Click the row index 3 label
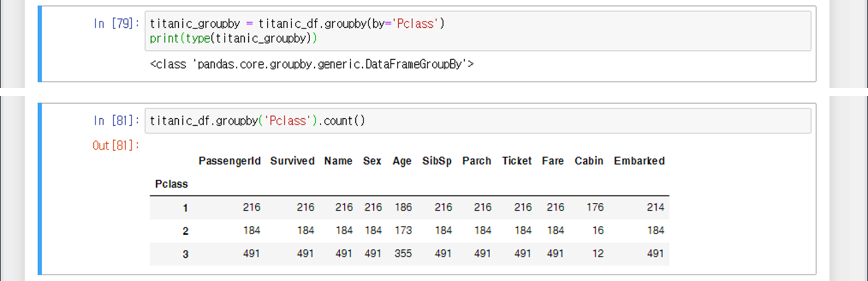 click(185, 254)
